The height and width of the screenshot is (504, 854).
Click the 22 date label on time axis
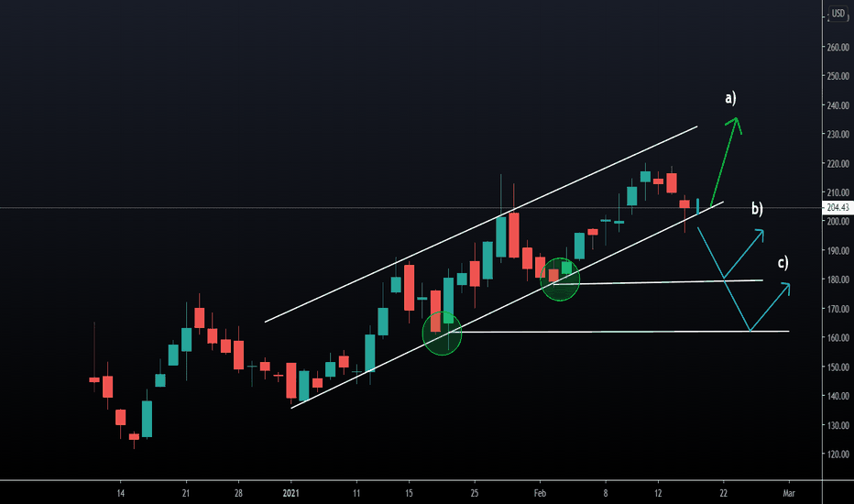pyautogui.click(x=723, y=493)
